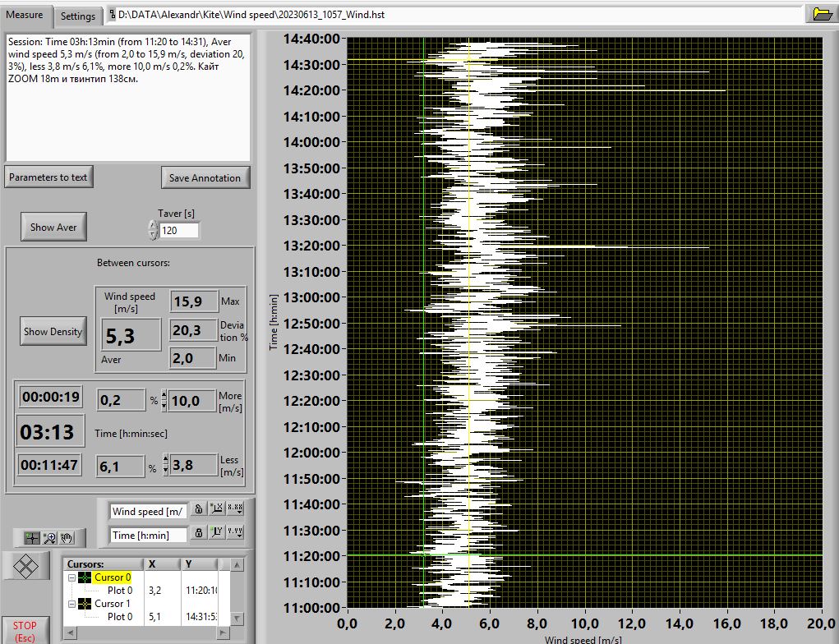Image resolution: width=839 pixels, height=644 pixels.
Task: Select the crosshair cursor movement tool
Action: click(x=31, y=537)
